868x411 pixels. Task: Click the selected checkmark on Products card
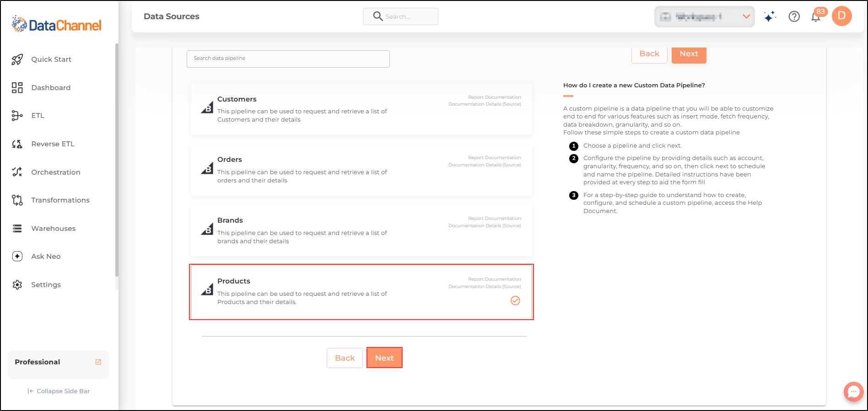click(x=515, y=300)
